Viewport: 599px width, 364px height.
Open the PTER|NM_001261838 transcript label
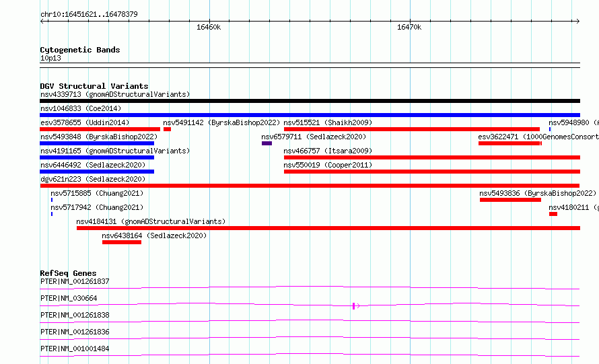(x=75, y=315)
